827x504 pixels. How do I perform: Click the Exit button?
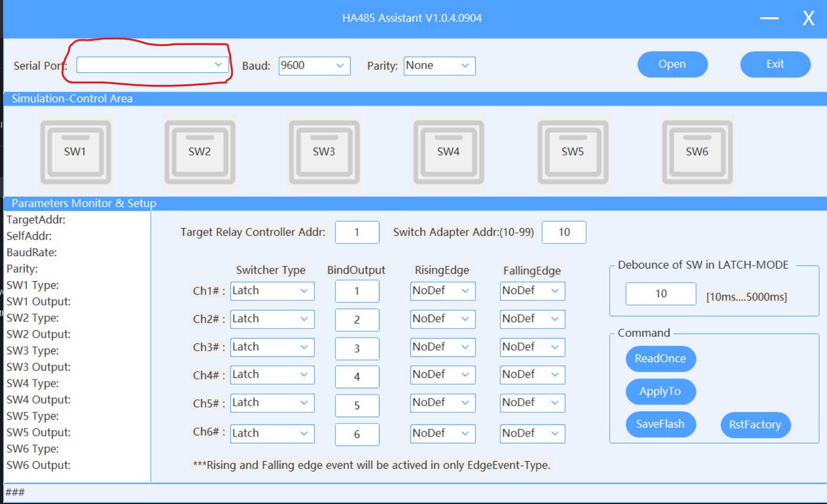click(x=775, y=64)
